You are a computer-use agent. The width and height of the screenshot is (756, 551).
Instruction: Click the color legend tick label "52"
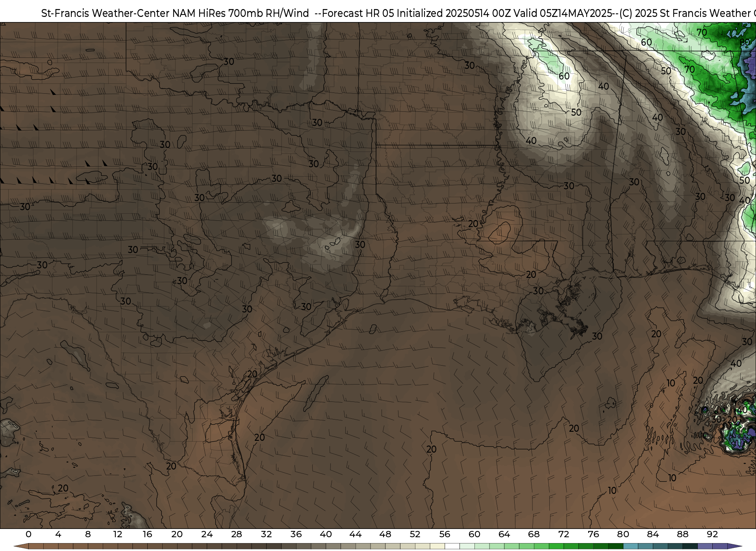[x=415, y=534]
